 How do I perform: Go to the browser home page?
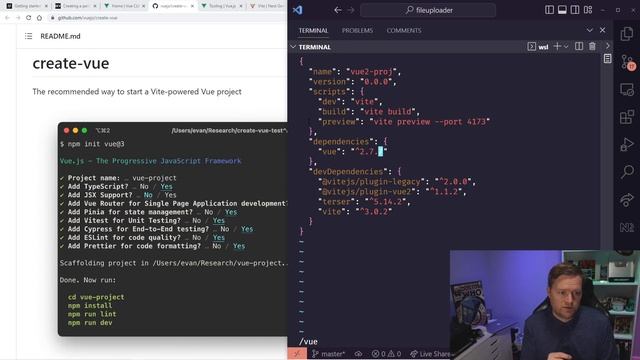(39, 18)
